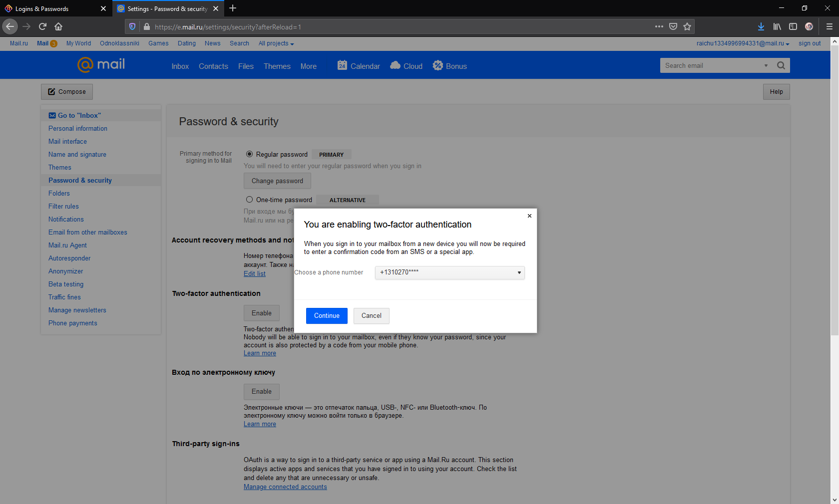This screenshot has width=839, height=504.
Task: Click the browser Back arrow button
Action: (x=10, y=26)
